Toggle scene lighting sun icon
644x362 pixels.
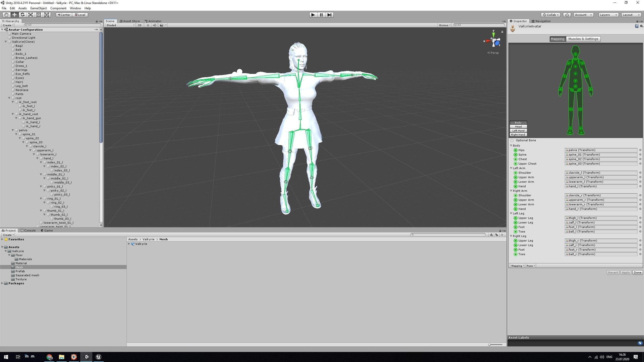[x=148, y=25]
